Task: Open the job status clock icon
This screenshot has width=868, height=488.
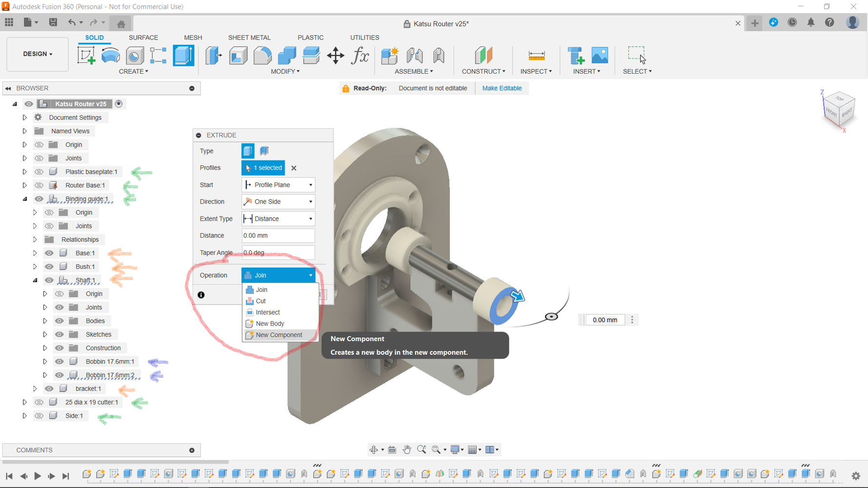Action: [792, 22]
